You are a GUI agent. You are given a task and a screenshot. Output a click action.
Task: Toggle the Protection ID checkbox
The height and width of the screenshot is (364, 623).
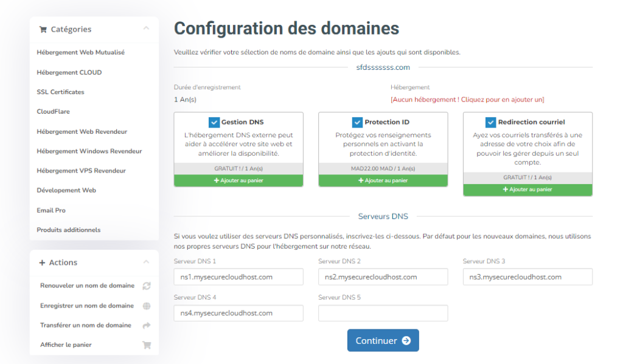coord(357,122)
